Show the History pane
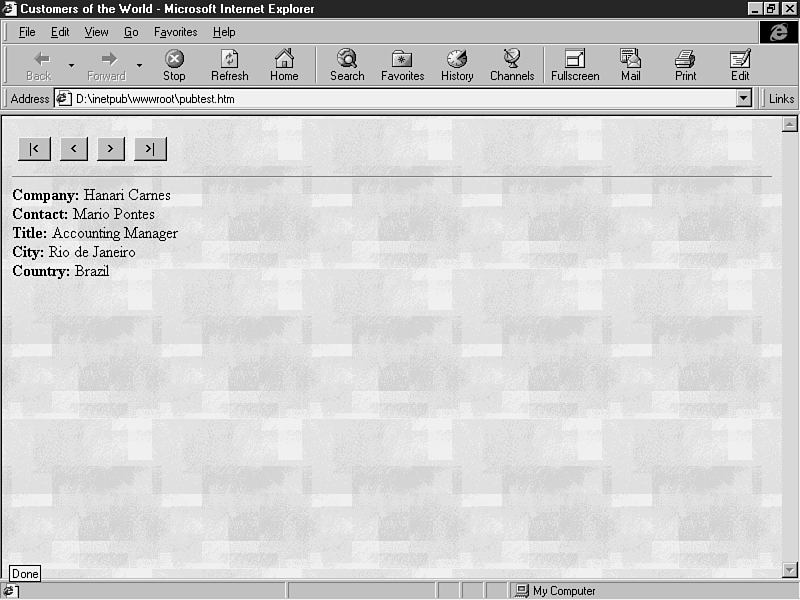 click(x=457, y=65)
